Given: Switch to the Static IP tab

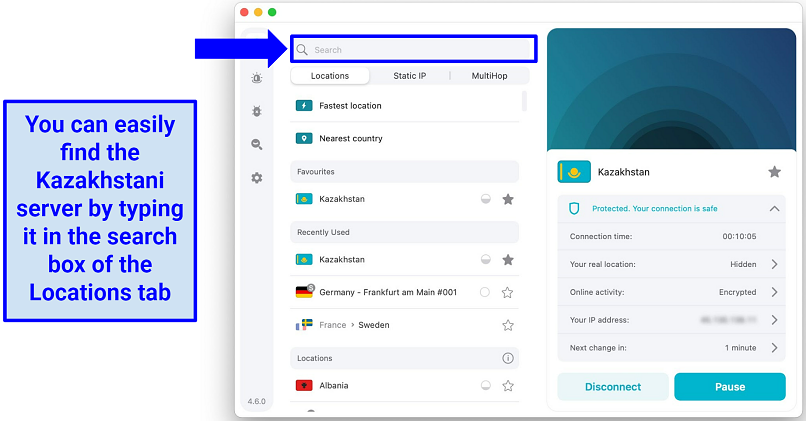Looking at the screenshot, I should pos(410,76).
